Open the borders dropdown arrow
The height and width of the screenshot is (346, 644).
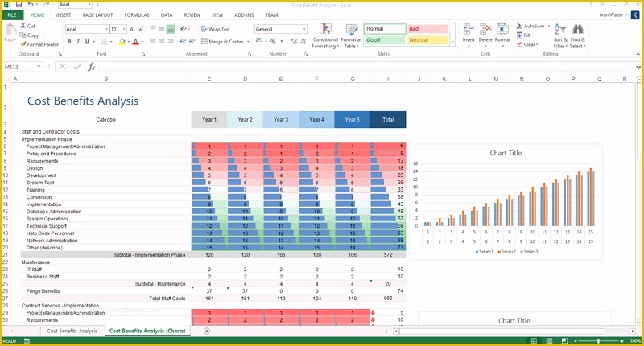pos(112,42)
